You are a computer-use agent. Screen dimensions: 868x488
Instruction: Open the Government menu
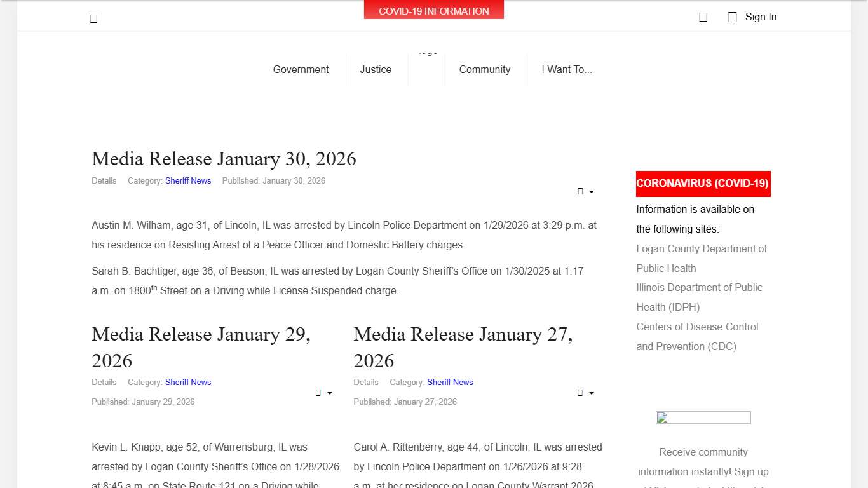point(301,69)
